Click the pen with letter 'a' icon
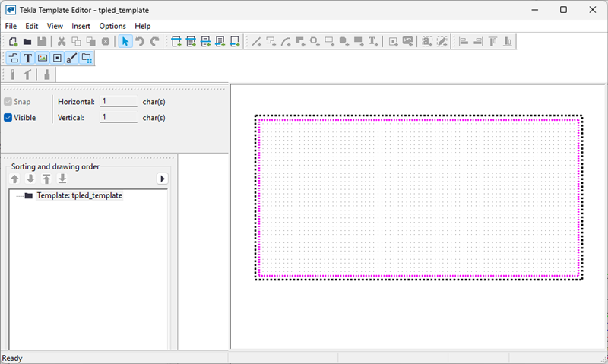Screen dimensions: 608x364 [71, 58]
